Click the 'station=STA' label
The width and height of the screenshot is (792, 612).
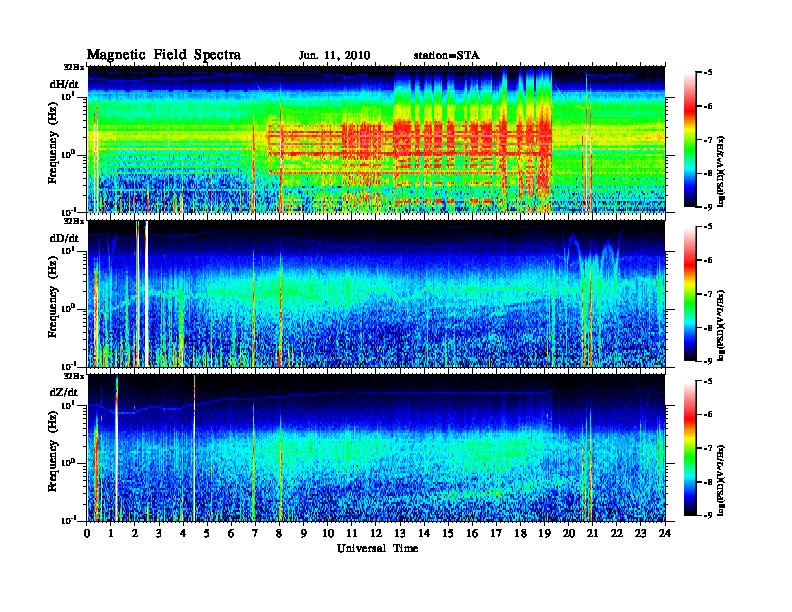tap(446, 56)
